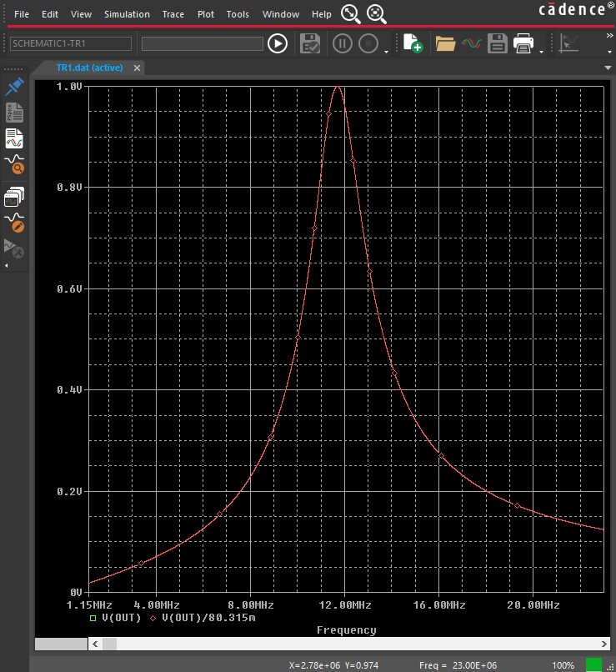Click the stacked plot windows icon
Screen dimensions: 616x672
click(x=14, y=197)
